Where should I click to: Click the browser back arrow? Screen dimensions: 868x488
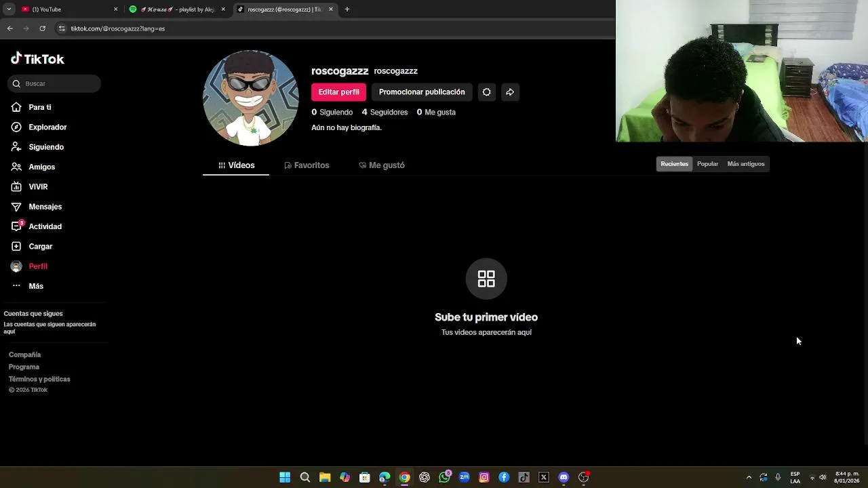(9, 28)
